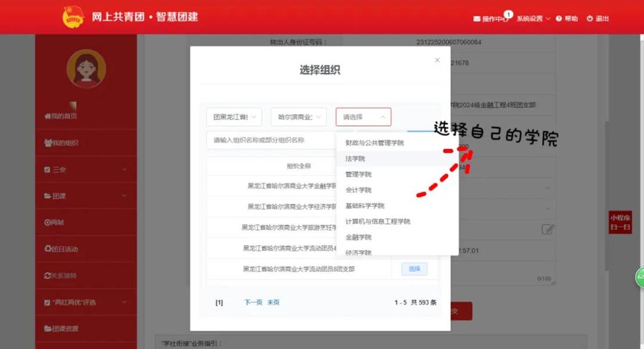Go to 下一页 next page link
Viewport: 644px width, 349px height.
[253, 303]
